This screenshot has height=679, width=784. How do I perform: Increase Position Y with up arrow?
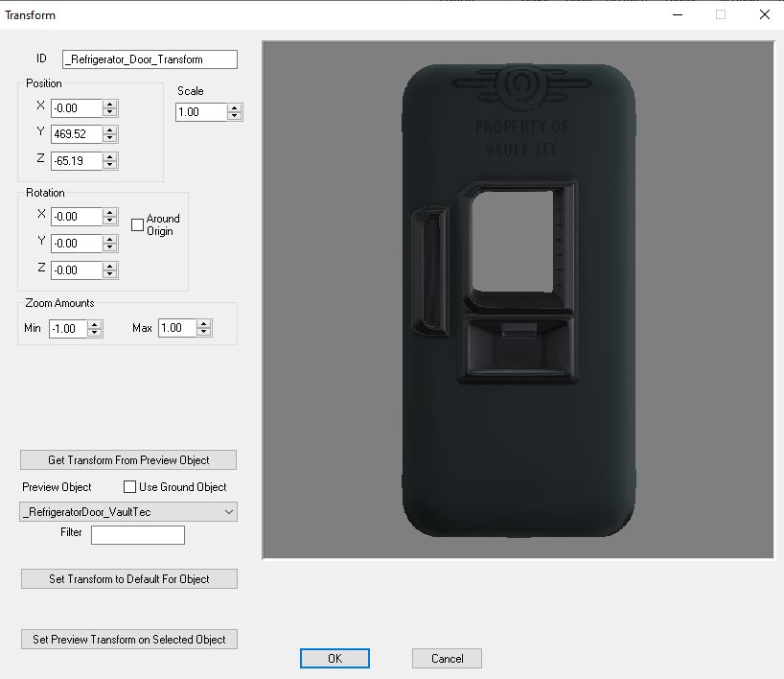110,130
